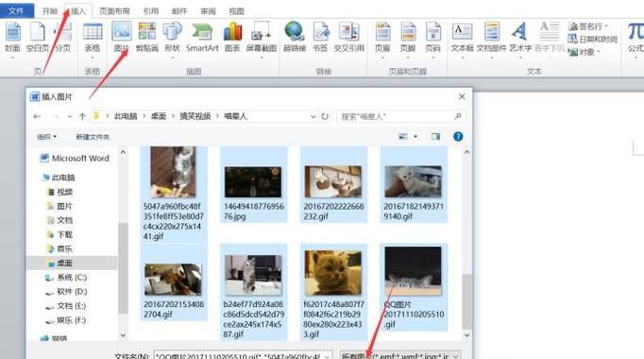This screenshot has width=644, height=359.
Task: Insert a Chart (图表)
Action: (232, 38)
